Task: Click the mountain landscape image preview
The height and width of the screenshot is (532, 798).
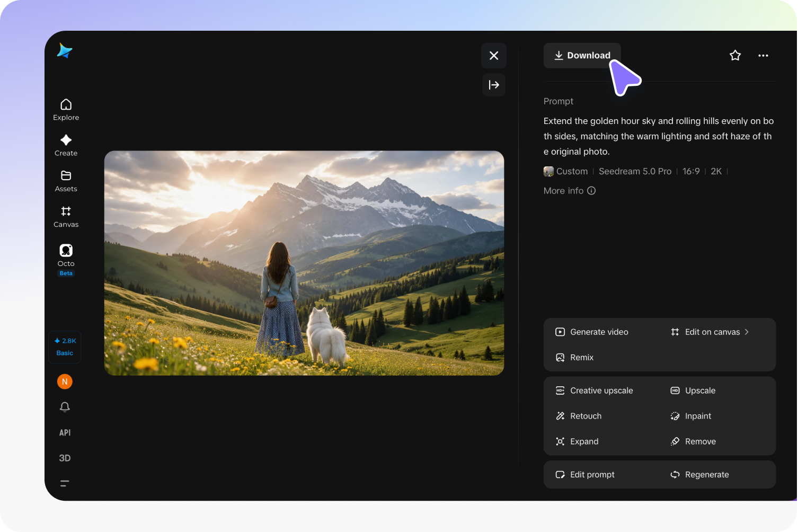Action: point(304,263)
